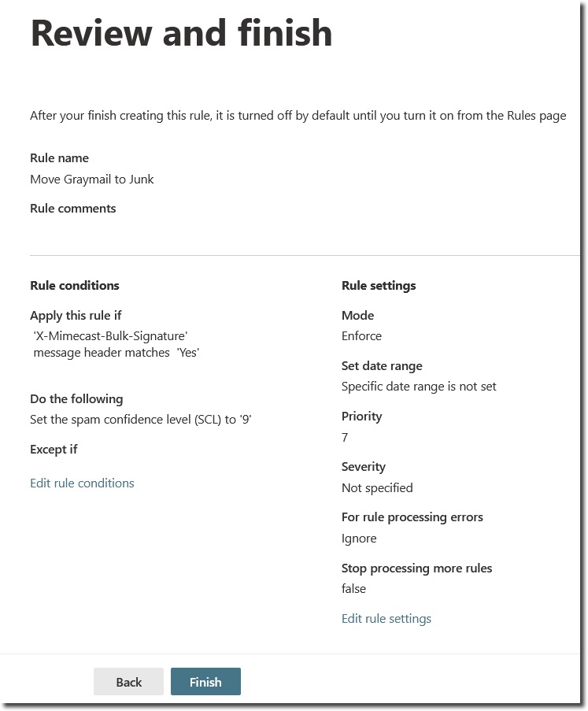Open the Edit rule conditions link
Screen dimensions: 588x711
point(82,483)
